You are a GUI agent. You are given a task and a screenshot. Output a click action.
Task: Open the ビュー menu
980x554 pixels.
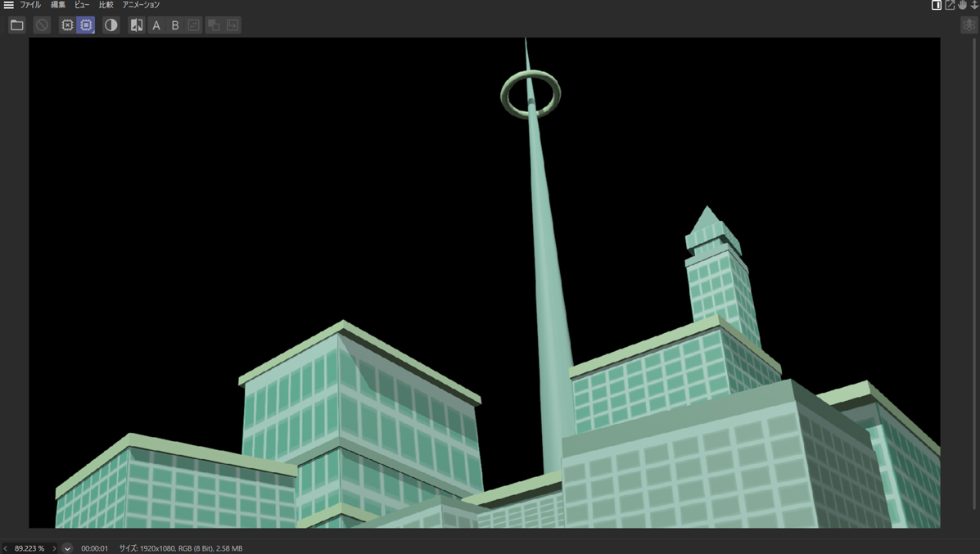[82, 5]
